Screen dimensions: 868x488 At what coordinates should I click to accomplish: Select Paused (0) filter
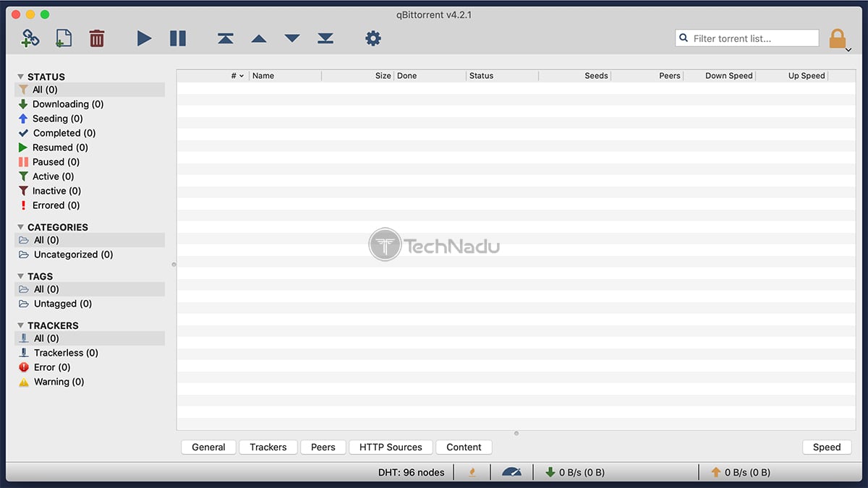click(x=90, y=162)
